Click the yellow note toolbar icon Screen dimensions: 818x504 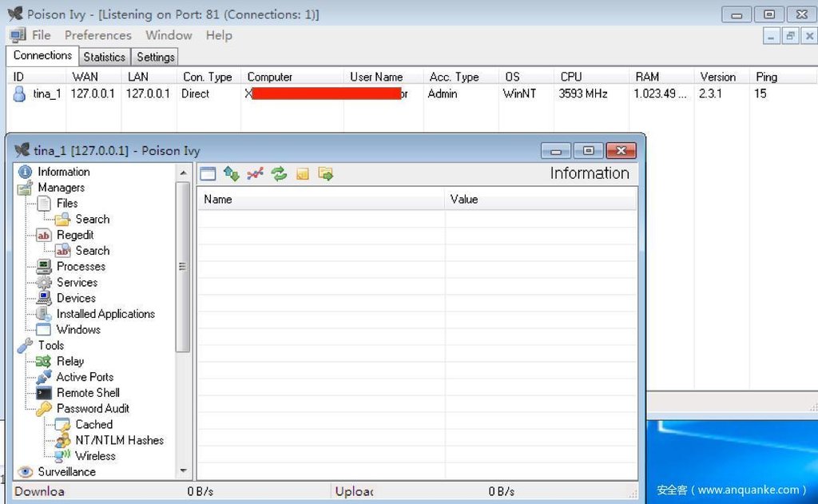click(x=303, y=174)
